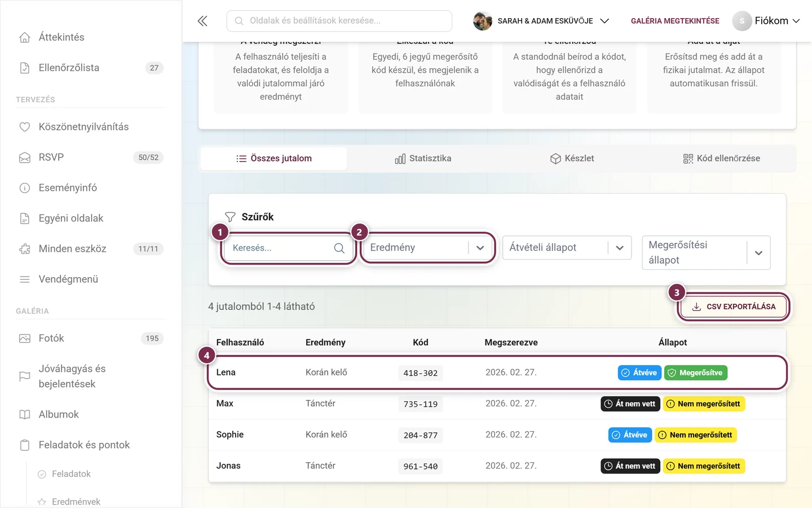Switch to the Kód ellenőrzése tab
The image size is (812, 508).
[721, 159]
